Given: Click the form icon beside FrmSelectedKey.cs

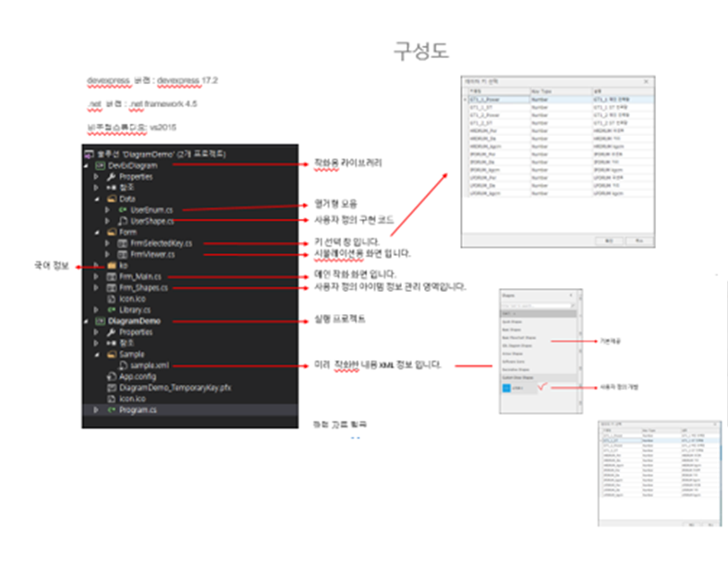Looking at the screenshot, I should 123,243.
